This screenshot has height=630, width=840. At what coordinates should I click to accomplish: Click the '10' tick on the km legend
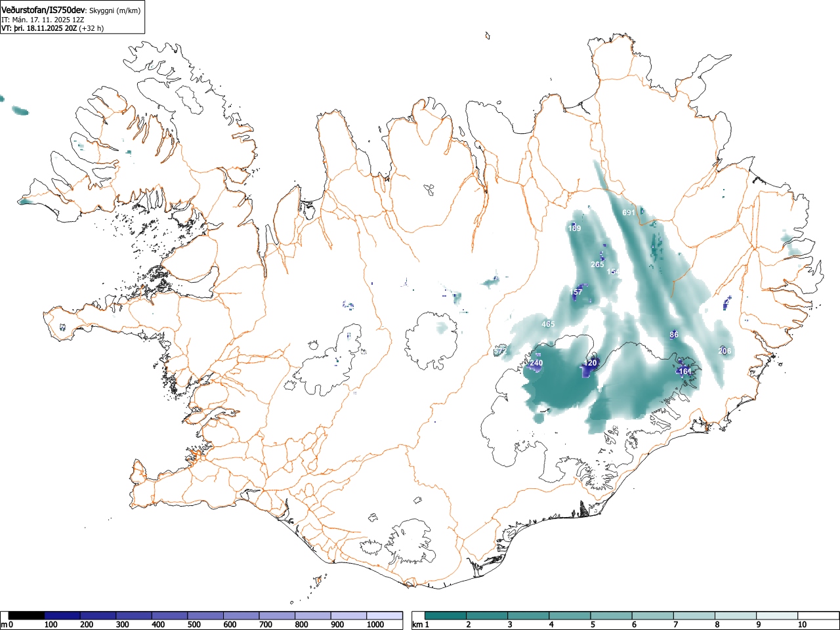pyautogui.click(x=802, y=625)
